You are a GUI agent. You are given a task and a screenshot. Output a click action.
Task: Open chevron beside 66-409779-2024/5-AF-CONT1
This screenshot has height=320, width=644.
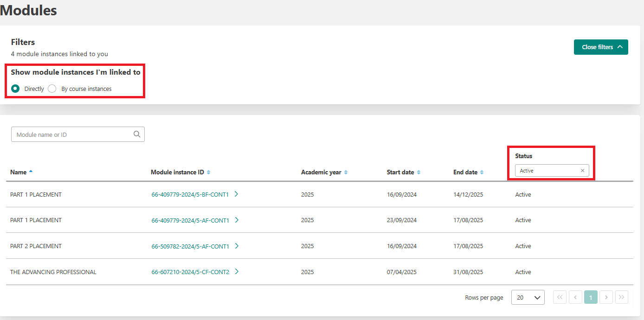pos(237,220)
